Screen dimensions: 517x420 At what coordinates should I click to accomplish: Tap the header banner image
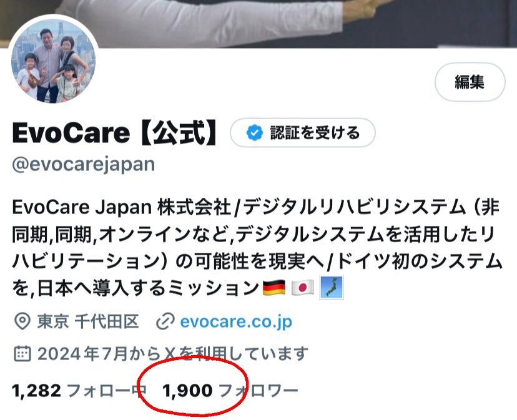[x=258, y=24]
